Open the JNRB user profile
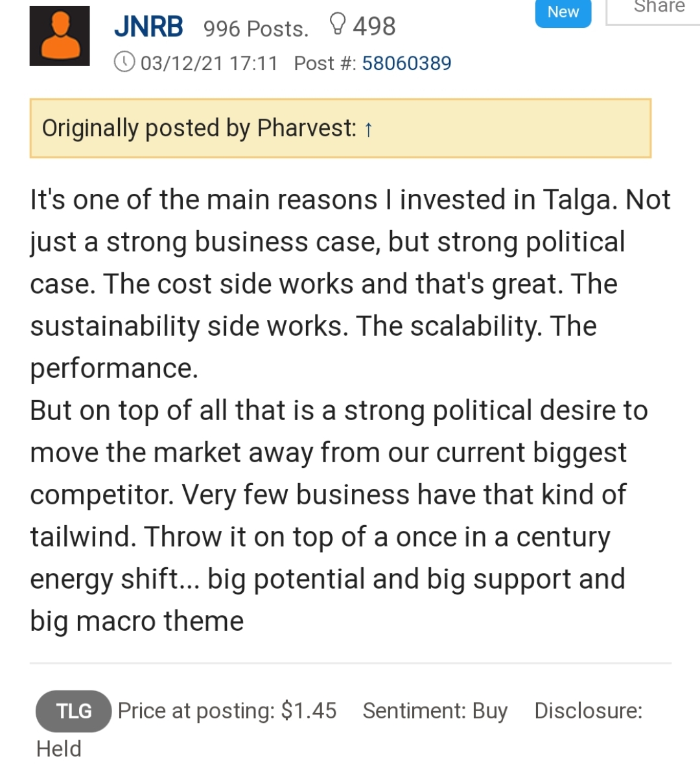Viewport: 700px width, 776px height. coord(148,26)
